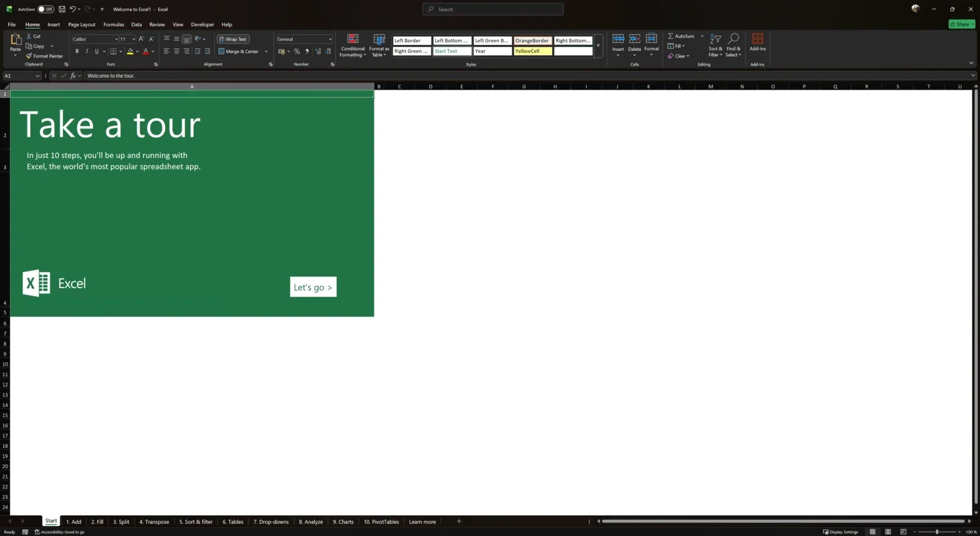Expand the Name Box dropdown
Image resolution: width=980 pixels, height=536 pixels.
(38, 76)
